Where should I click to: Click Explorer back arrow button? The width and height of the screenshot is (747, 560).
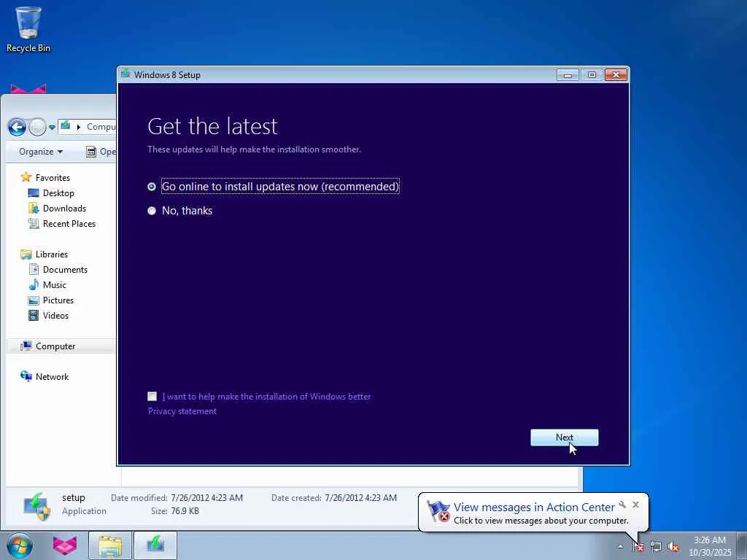click(17, 127)
